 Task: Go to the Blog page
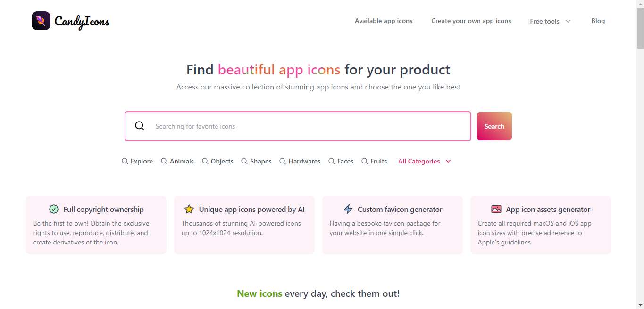point(598,21)
